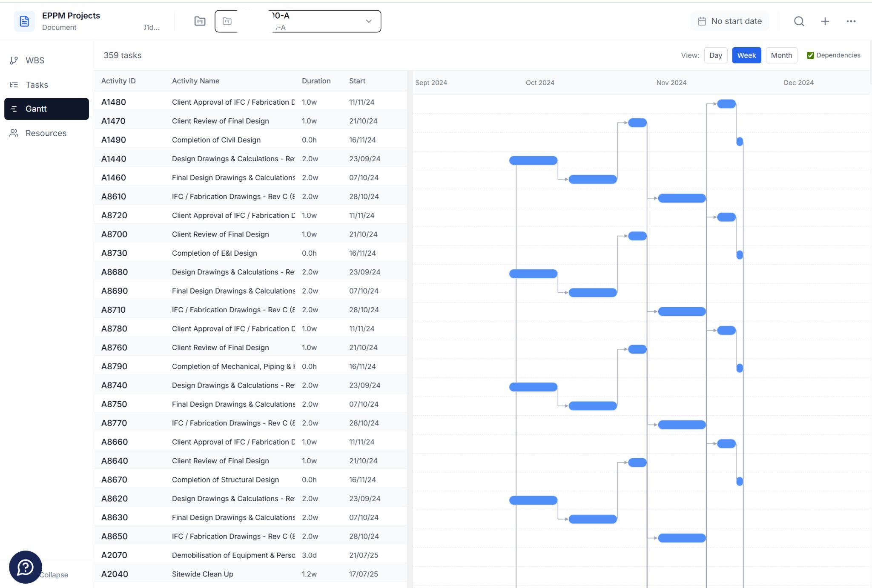Select the Week view button
This screenshot has width=872, height=588.
(746, 55)
